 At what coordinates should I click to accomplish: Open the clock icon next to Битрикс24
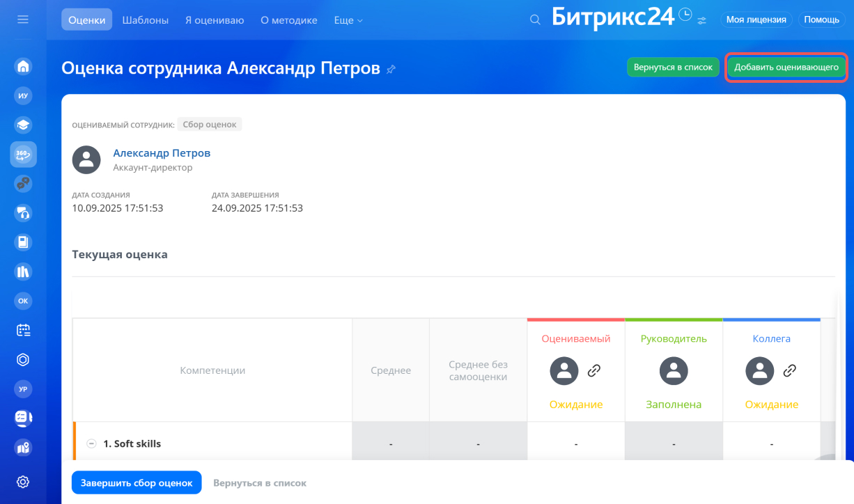(x=685, y=15)
